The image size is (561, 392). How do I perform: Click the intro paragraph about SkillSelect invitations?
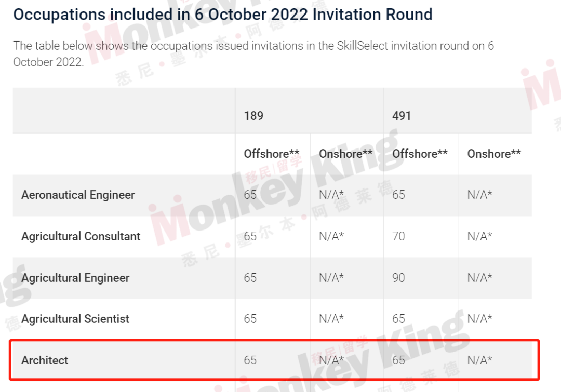click(x=253, y=54)
